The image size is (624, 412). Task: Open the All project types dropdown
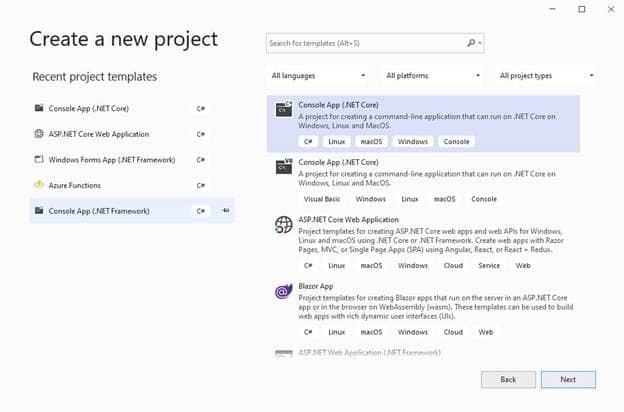546,76
